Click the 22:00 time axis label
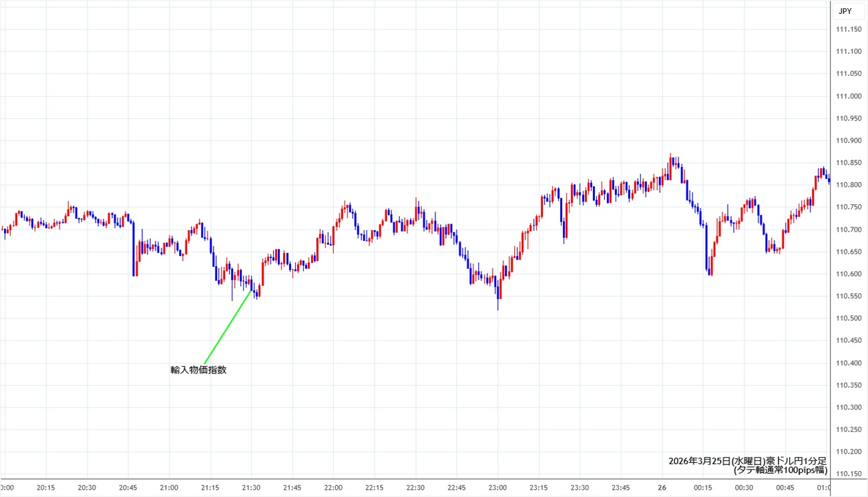This screenshot has width=868, height=497. coord(333,488)
